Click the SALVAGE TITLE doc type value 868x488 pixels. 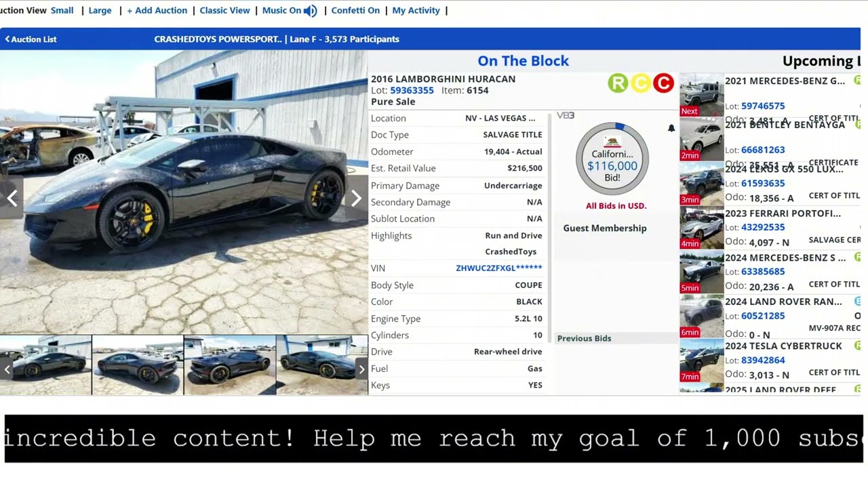[513, 135]
